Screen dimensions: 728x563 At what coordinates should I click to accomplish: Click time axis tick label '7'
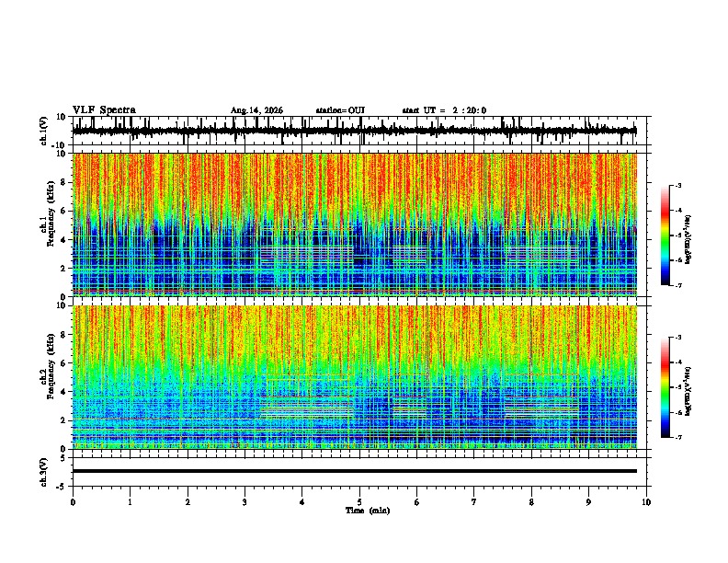[474, 502]
